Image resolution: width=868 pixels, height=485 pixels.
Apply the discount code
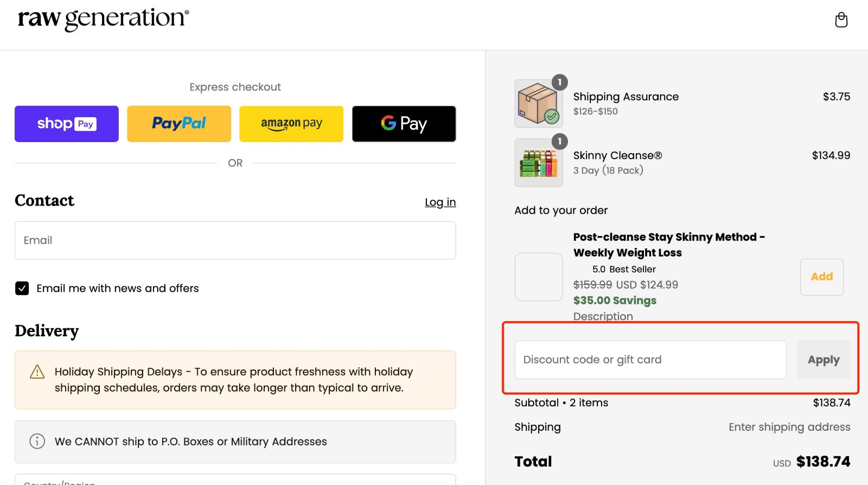tap(824, 359)
